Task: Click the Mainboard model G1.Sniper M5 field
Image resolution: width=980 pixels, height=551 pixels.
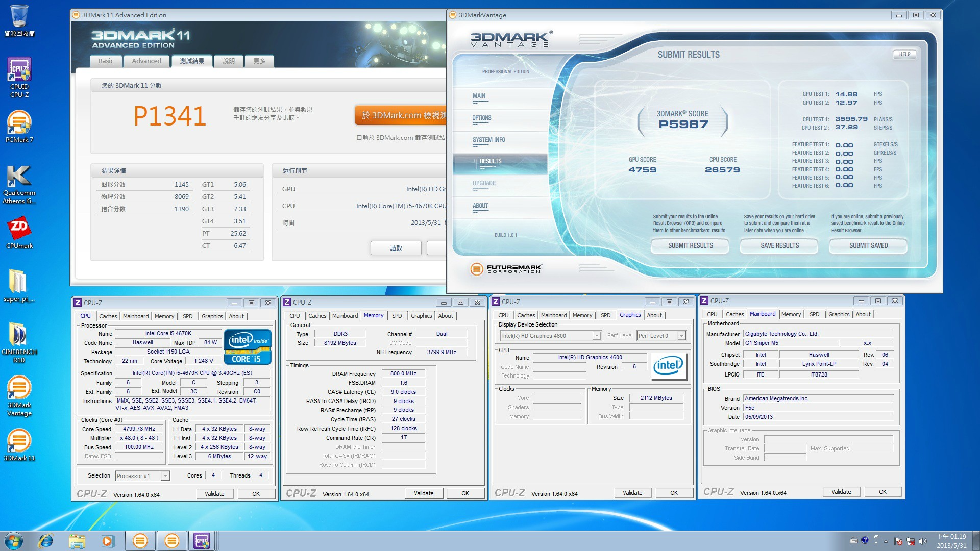Action: point(791,343)
